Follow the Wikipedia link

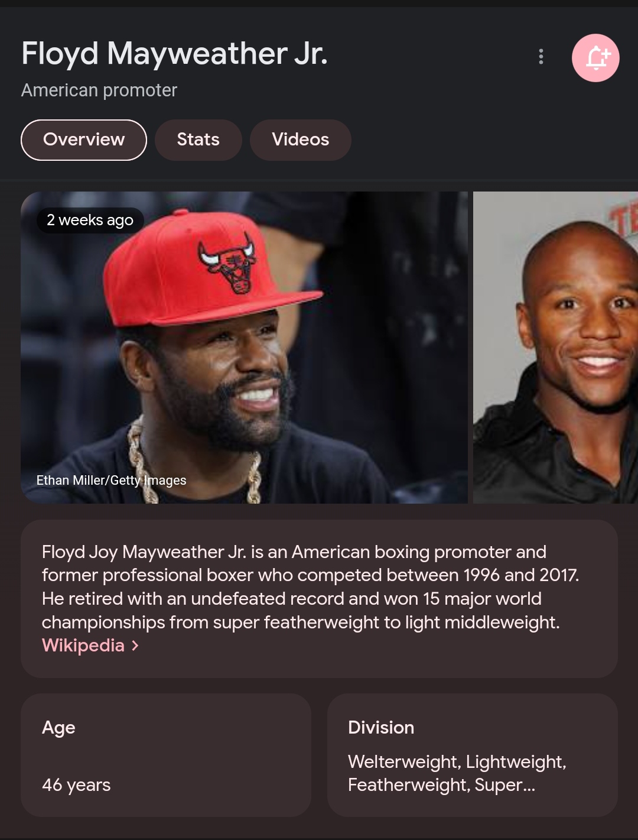[x=83, y=646]
